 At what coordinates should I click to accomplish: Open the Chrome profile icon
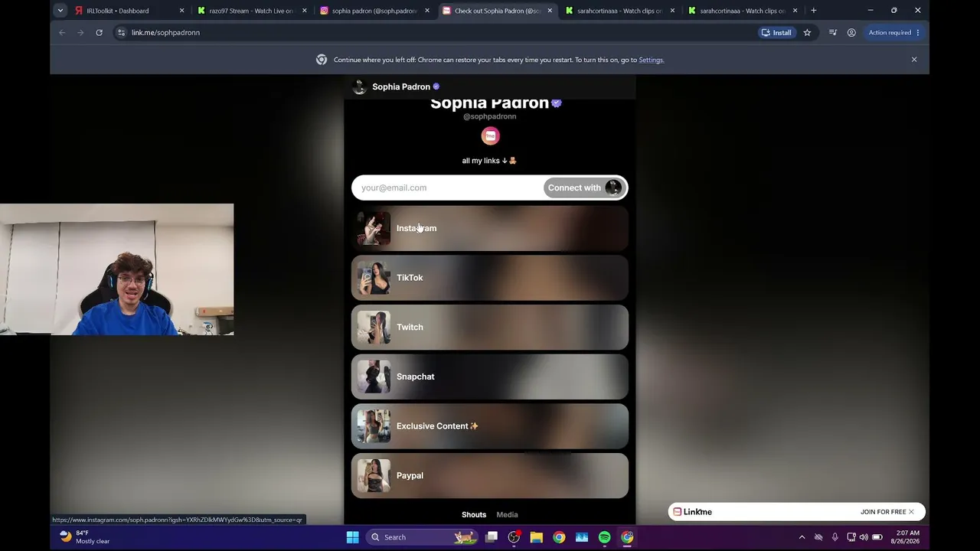coord(851,33)
